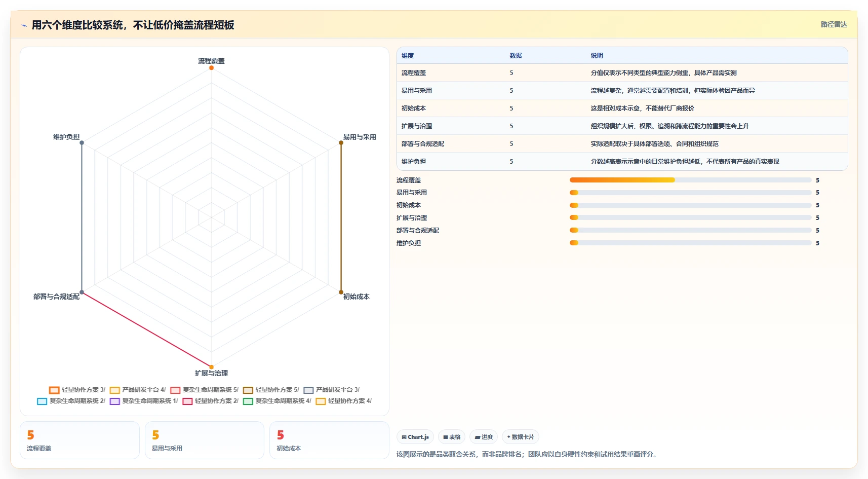Click radar data point at 扩展与治理 axis
The width and height of the screenshot is (868, 479).
[211, 367]
